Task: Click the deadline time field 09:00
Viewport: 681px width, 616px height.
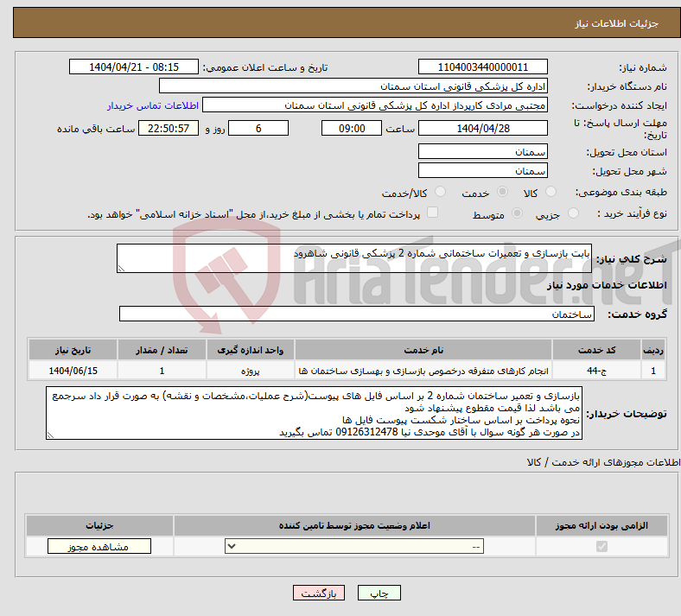Action: pyautogui.click(x=352, y=128)
